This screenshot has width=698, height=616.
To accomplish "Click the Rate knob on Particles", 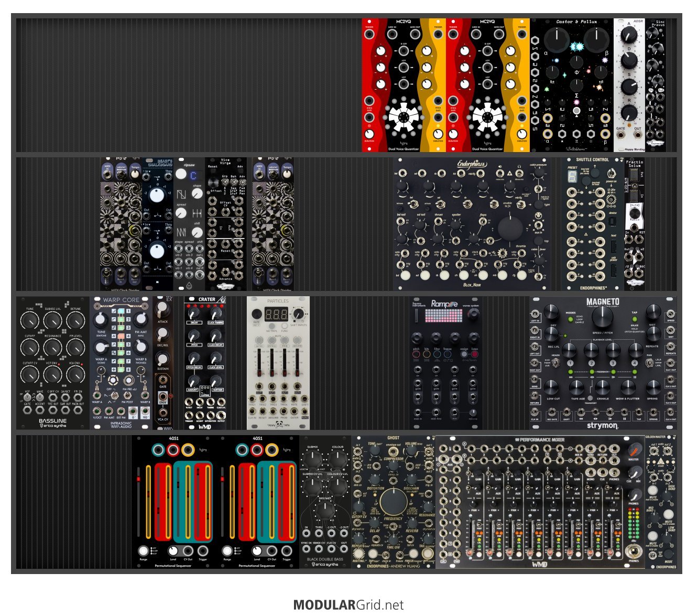I will coord(256,315).
